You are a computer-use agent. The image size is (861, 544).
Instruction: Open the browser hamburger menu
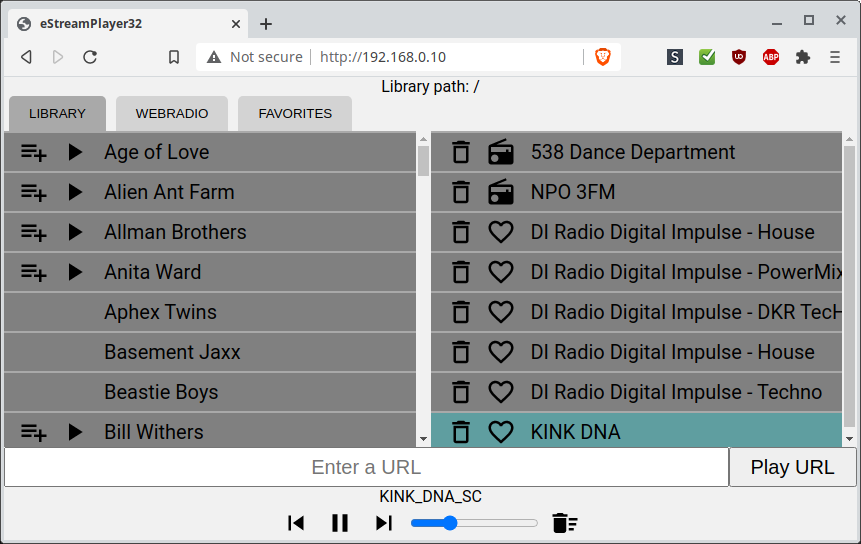[x=835, y=57]
